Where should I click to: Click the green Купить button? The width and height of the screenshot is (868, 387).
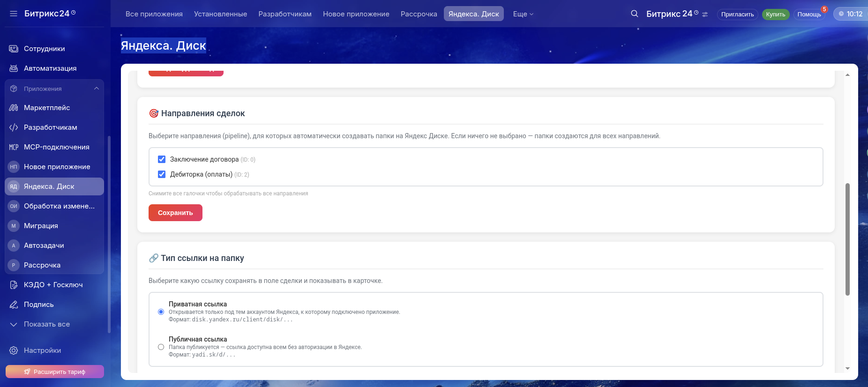coord(776,15)
